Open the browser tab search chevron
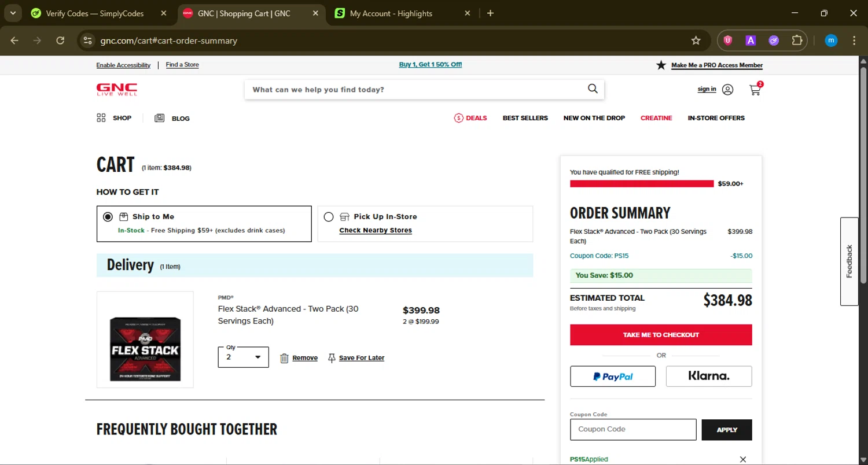 pyautogui.click(x=13, y=13)
